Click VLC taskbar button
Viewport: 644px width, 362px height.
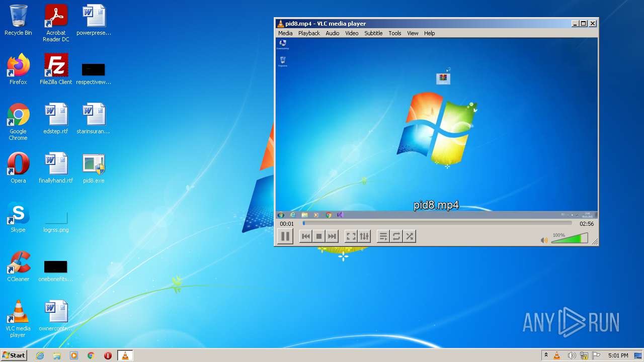coord(125,355)
